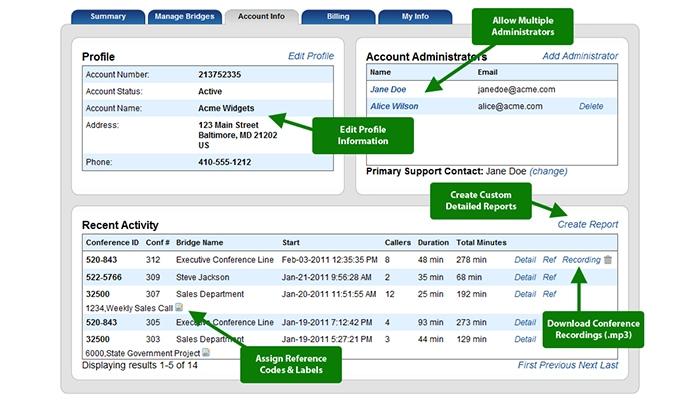View Detail for conference 303
This screenshot has height=400, width=700.
(525, 339)
